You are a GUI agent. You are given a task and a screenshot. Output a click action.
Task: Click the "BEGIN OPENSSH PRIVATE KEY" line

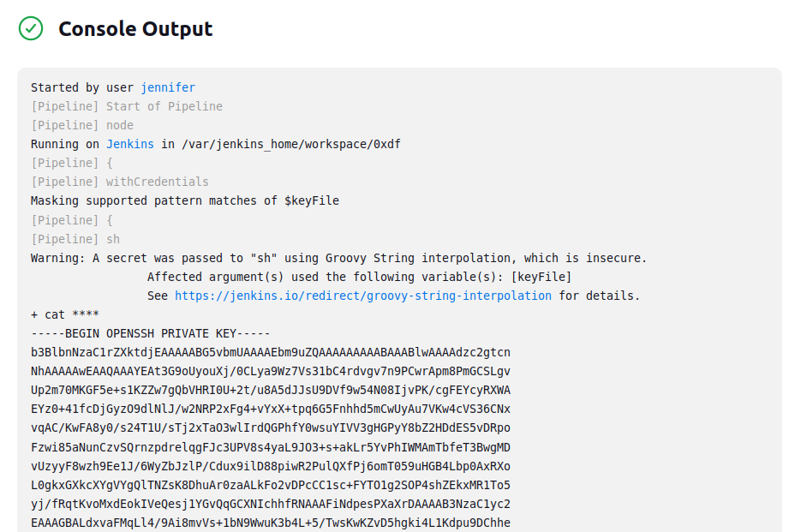[x=151, y=333]
